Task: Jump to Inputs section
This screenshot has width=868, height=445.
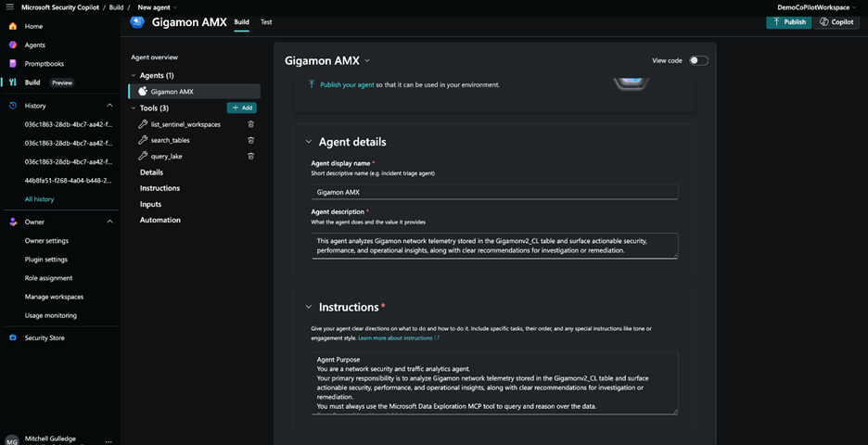Action: 150,204
